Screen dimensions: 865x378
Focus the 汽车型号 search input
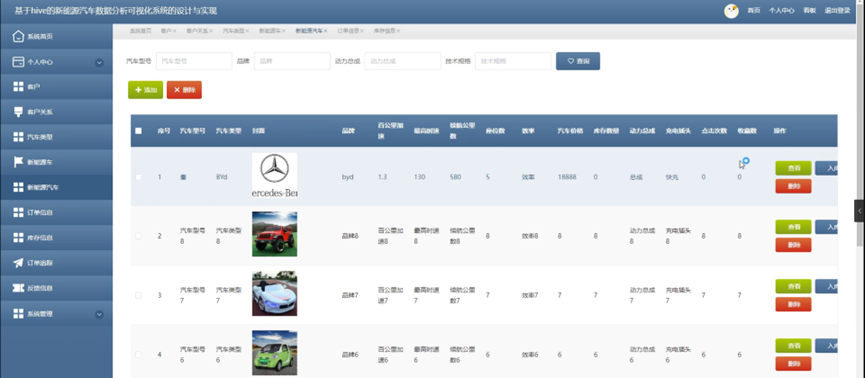(194, 61)
